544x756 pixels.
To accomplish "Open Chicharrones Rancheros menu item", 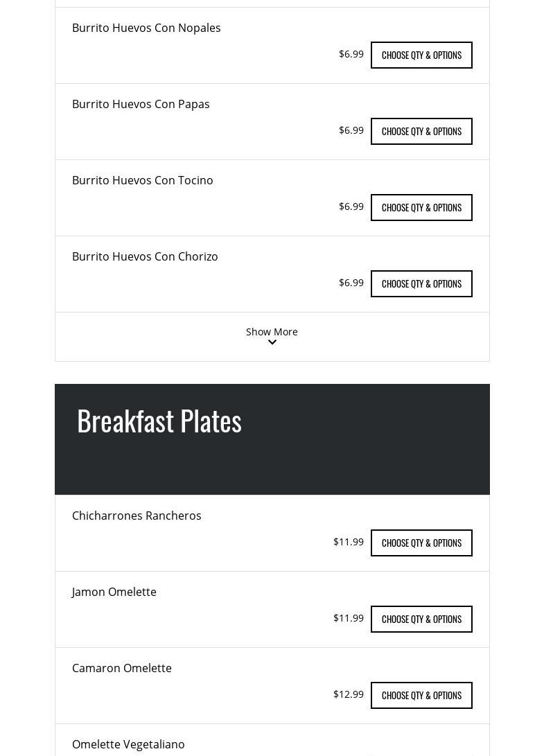I will tap(137, 516).
